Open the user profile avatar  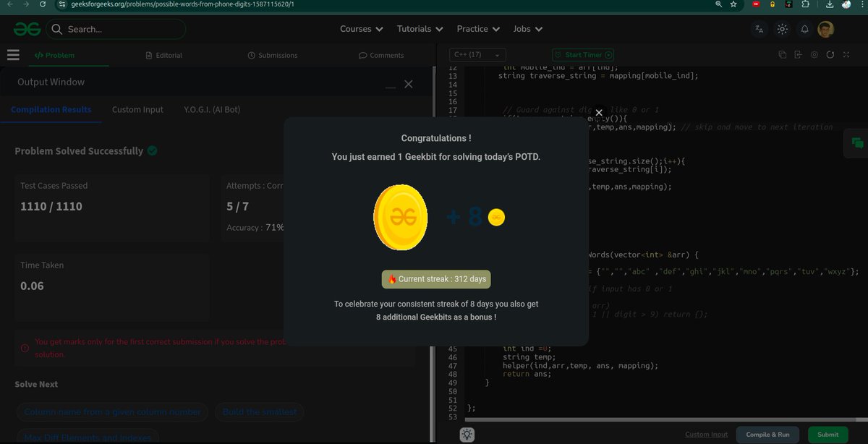tap(825, 29)
